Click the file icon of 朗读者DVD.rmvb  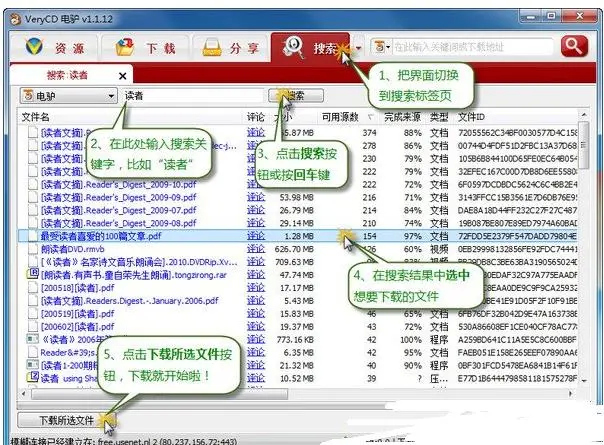click(x=33, y=249)
